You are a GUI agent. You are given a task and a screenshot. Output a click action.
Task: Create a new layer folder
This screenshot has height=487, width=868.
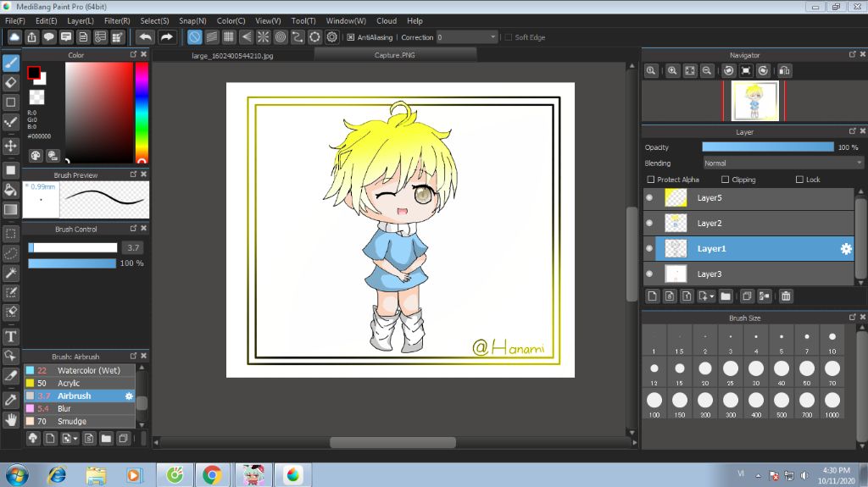pyautogui.click(x=726, y=296)
